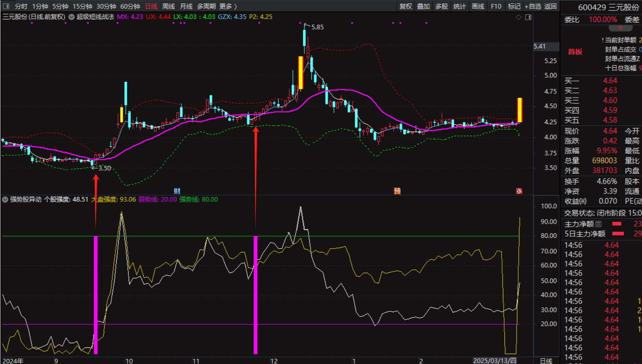Click the red 涨 marker icon
The image size is (642, 364).
click(519, 191)
